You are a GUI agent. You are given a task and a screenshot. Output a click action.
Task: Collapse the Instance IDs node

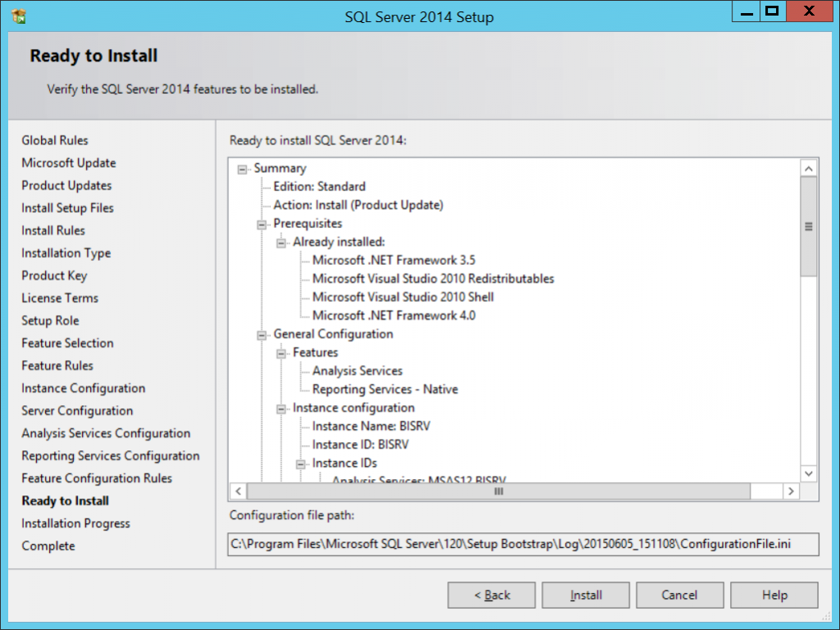pos(299,463)
